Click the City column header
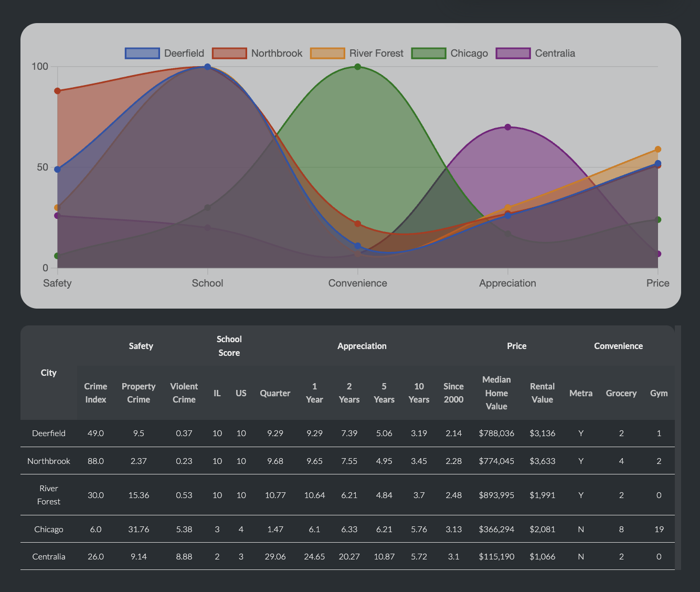The height and width of the screenshot is (592, 700). coord(49,373)
